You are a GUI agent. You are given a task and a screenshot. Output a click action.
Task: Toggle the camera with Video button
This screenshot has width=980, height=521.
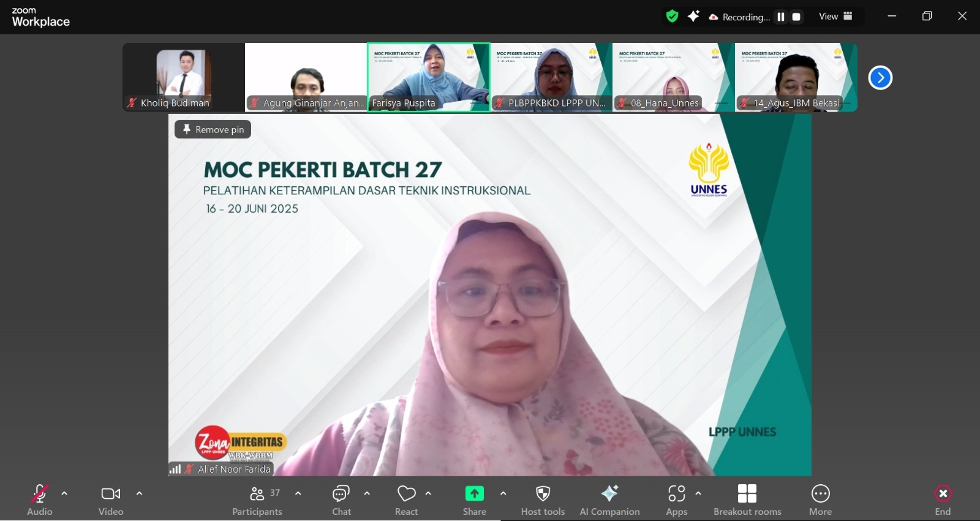coord(111,500)
